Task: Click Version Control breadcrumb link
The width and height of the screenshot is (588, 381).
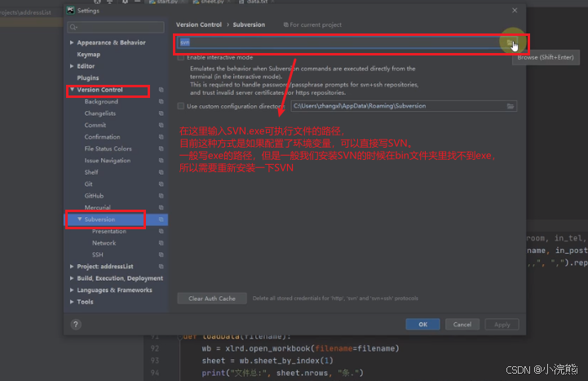Action: (x=199, y=24)
